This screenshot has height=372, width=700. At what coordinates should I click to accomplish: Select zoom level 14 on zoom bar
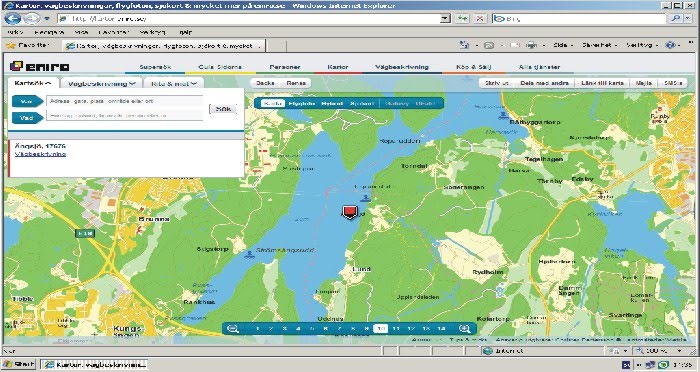pyautogui.click(x=441, y=329)
